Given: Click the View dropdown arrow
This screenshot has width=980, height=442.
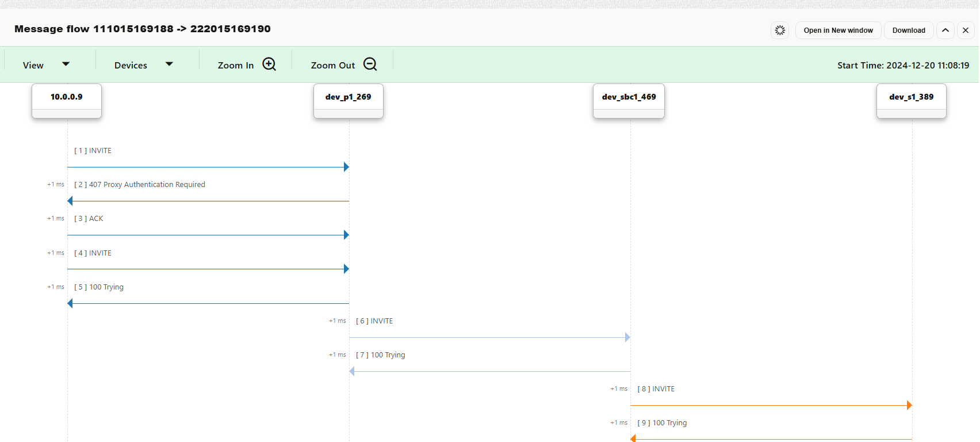Looking at the screenshot, I should coord(66,64).
